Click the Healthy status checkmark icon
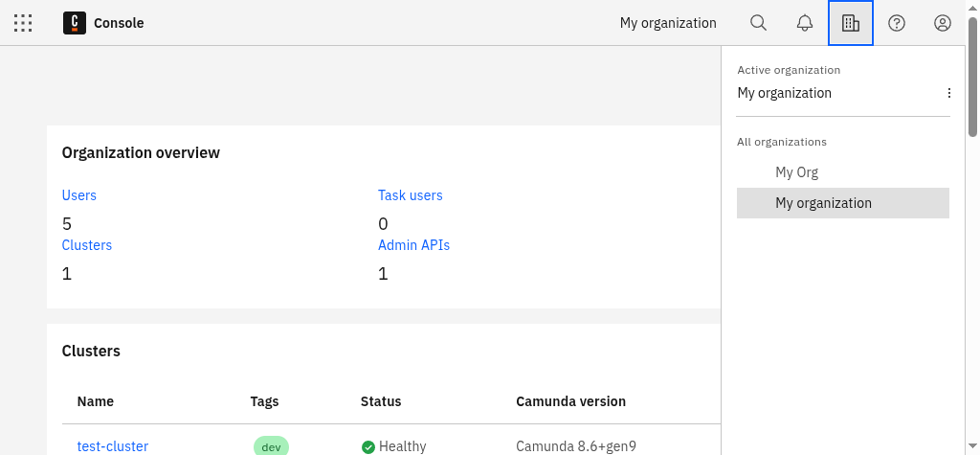980x455 pixels. tap(368, 447)
